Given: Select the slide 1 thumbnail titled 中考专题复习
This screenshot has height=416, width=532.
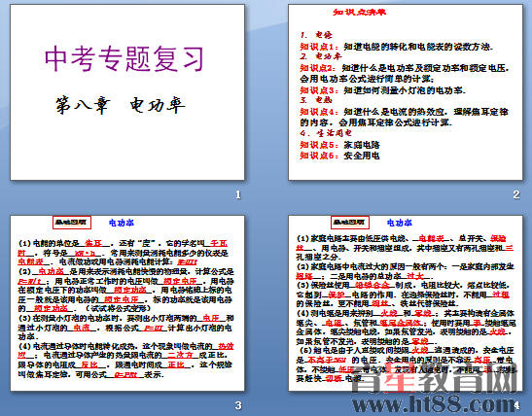Looking at the screenshot, I should [x=127, y=92].
